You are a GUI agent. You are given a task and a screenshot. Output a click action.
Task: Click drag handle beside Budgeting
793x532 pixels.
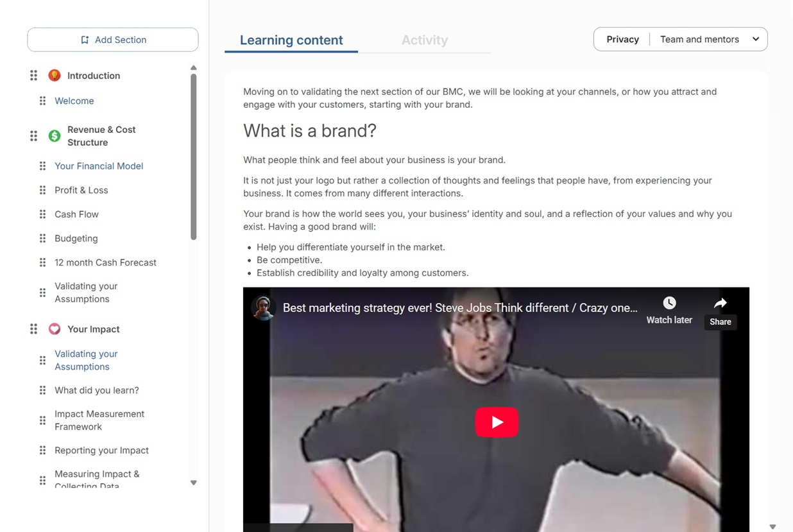click(x=42, y=239)
